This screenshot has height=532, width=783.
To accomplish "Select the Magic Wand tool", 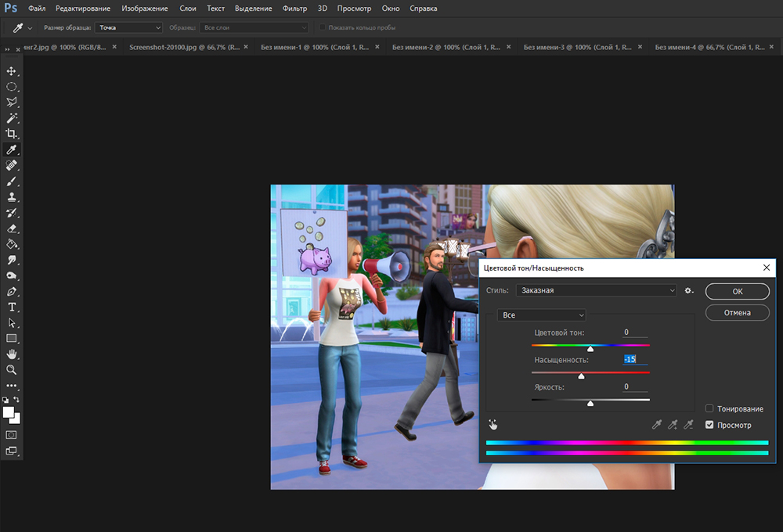I will [x=12, y=118].
